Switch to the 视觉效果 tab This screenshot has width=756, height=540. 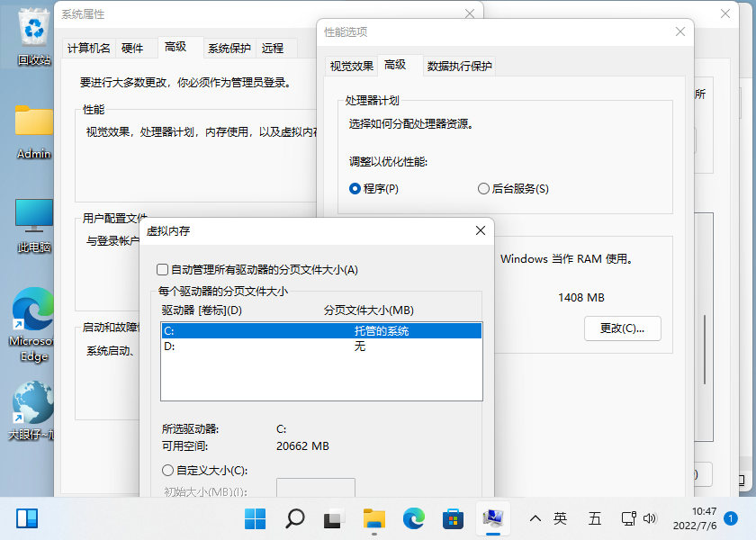(x=351, y=65)
